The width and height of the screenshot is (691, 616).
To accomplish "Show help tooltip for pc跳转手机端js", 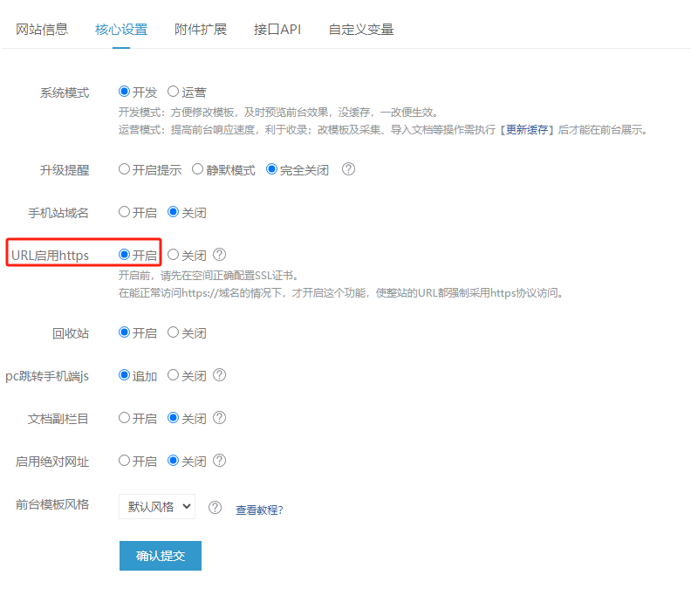I will 219,375.
